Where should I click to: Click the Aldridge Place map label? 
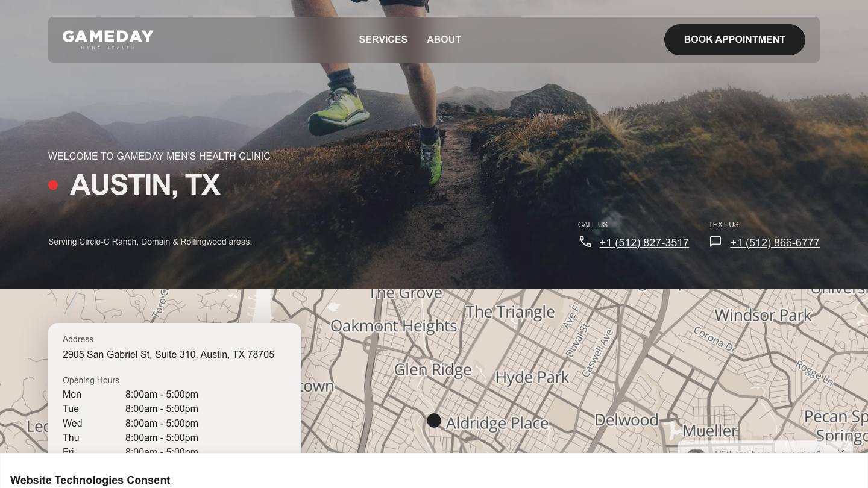497,423
